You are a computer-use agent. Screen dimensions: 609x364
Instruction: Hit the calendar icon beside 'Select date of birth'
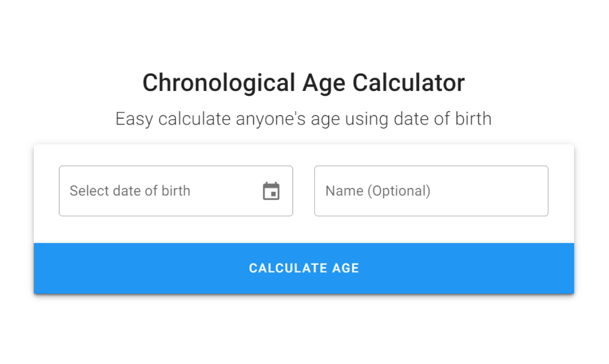[272, 191]
